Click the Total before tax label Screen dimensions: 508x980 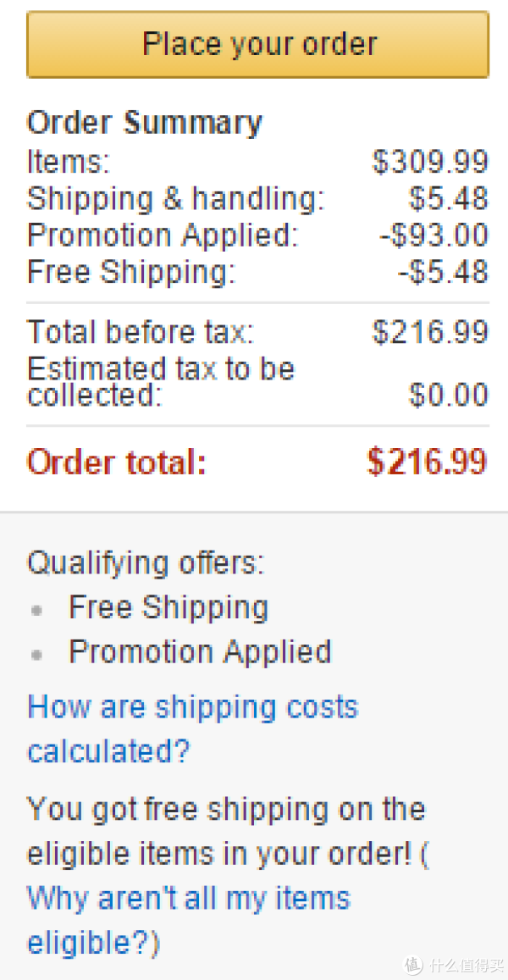click(141, 332)
